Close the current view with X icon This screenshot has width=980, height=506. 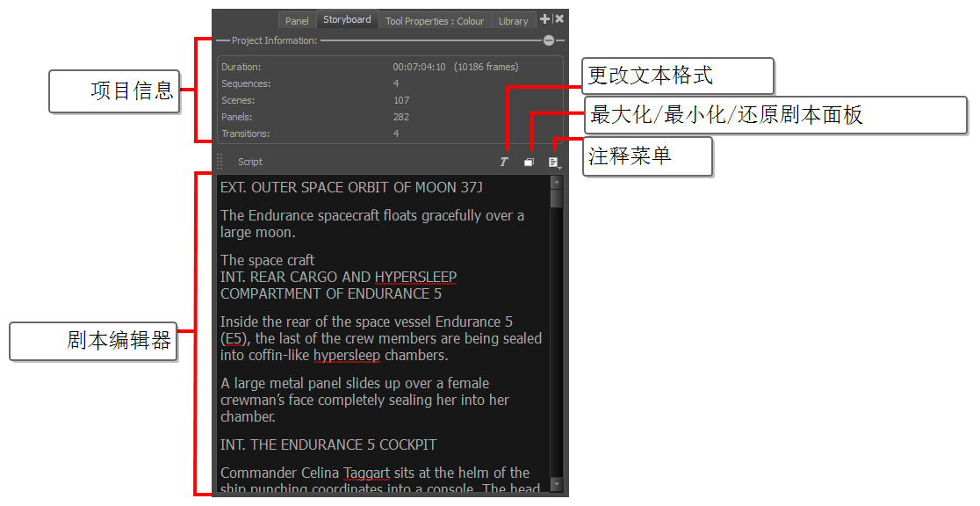(x=559, y=19)
